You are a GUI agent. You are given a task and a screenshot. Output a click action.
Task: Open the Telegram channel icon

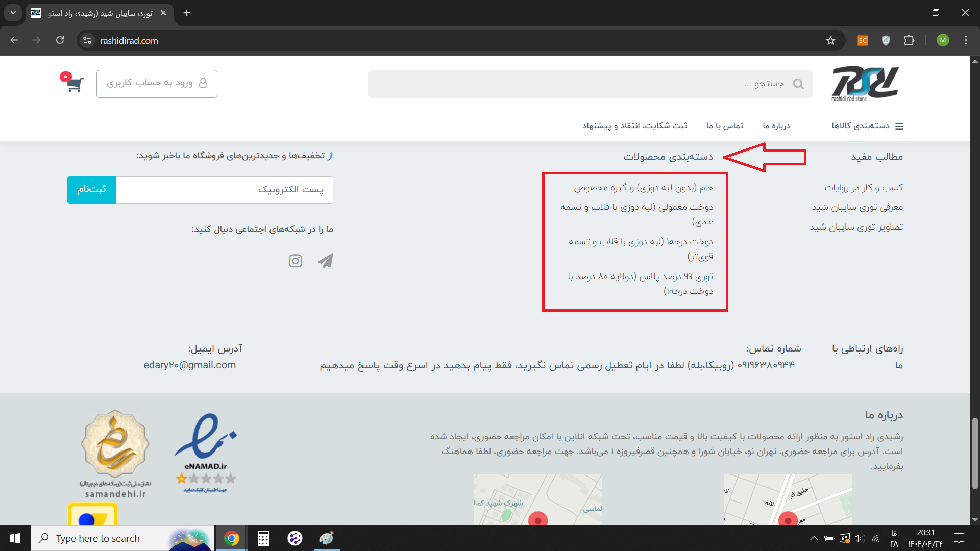pyautogui.click(x=325, y=261)
